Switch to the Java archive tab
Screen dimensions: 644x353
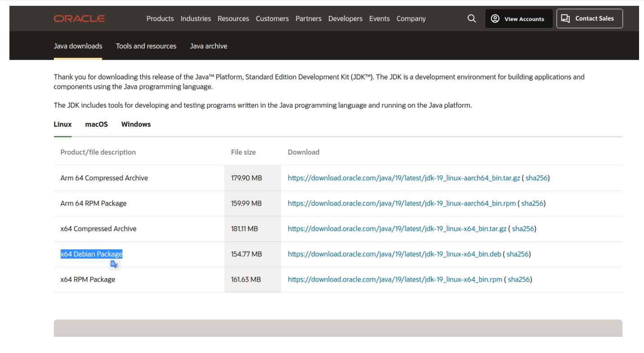(x=209, y=46)
